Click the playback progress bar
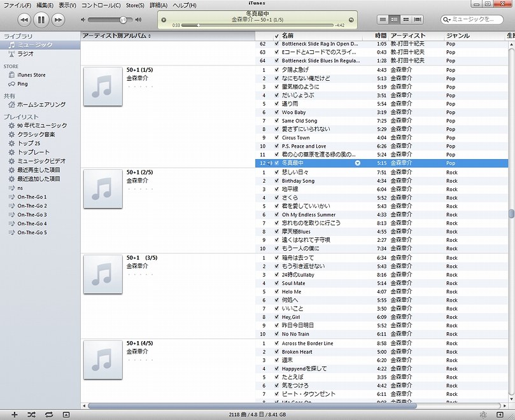Image resolution: width=515 pixels, height=420 pixels. click(257, 25)
